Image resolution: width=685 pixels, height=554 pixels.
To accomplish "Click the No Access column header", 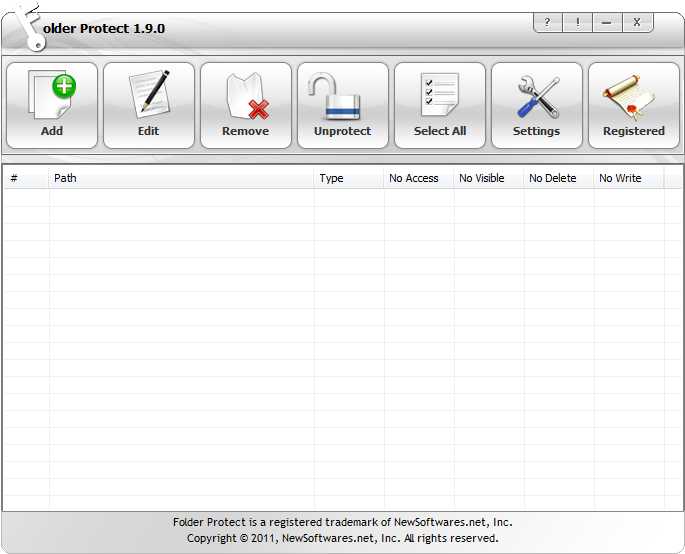I will [x=419, y=178].
